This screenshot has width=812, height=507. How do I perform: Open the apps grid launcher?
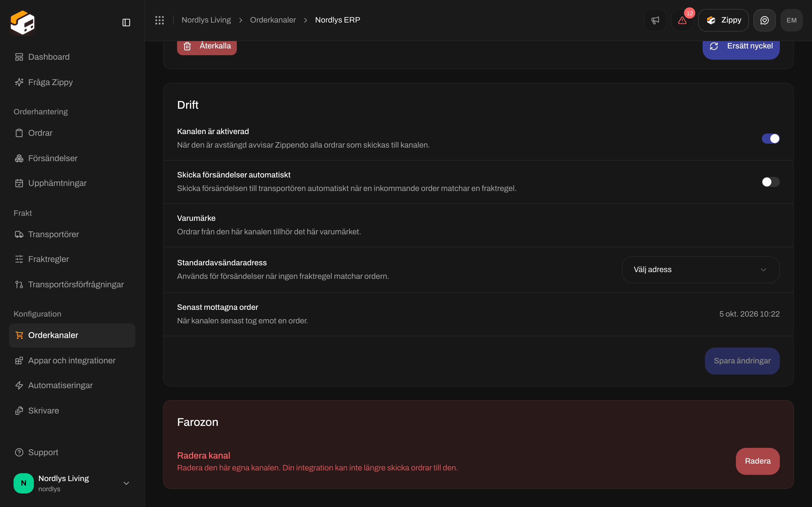tap(159, 20)
